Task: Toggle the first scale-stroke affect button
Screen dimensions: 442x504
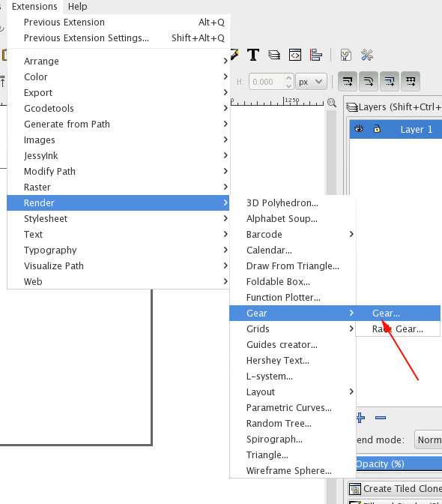Action: pos(348,81)
